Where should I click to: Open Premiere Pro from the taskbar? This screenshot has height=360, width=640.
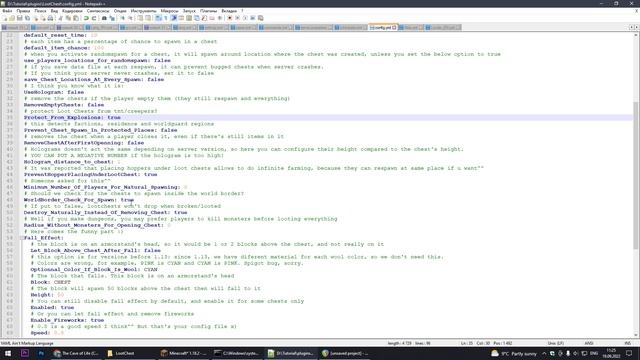(24, 353)
